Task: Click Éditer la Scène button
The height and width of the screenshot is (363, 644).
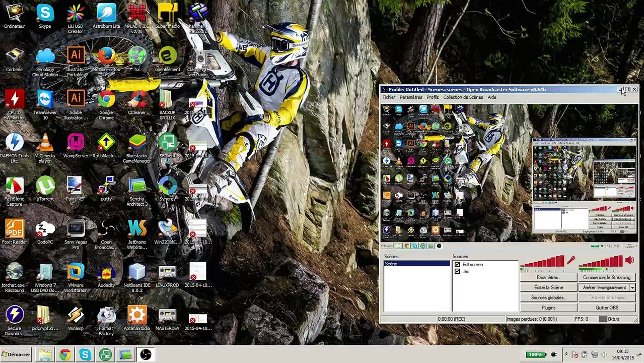Action: click(x=548, y=287)
